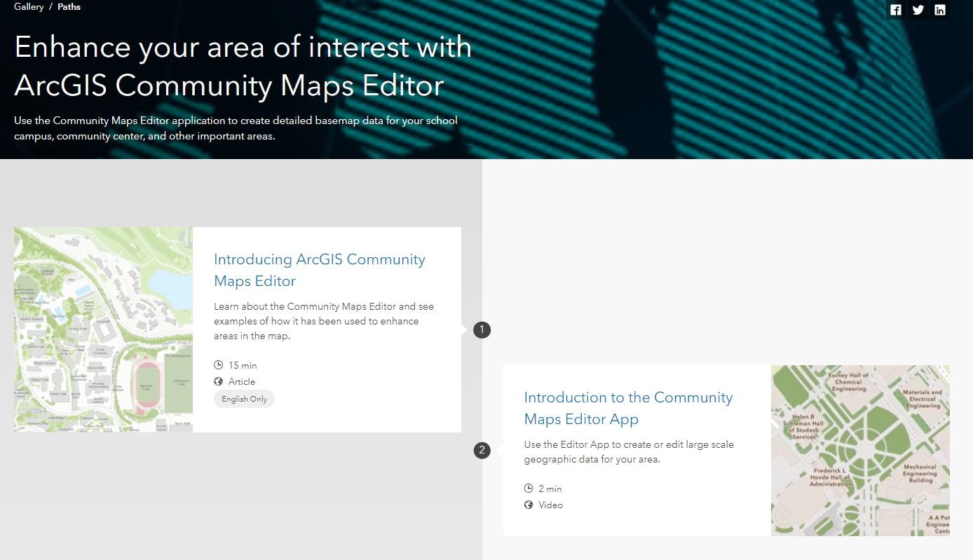Click the Video type label
The image size is (973, 560).
551,505
